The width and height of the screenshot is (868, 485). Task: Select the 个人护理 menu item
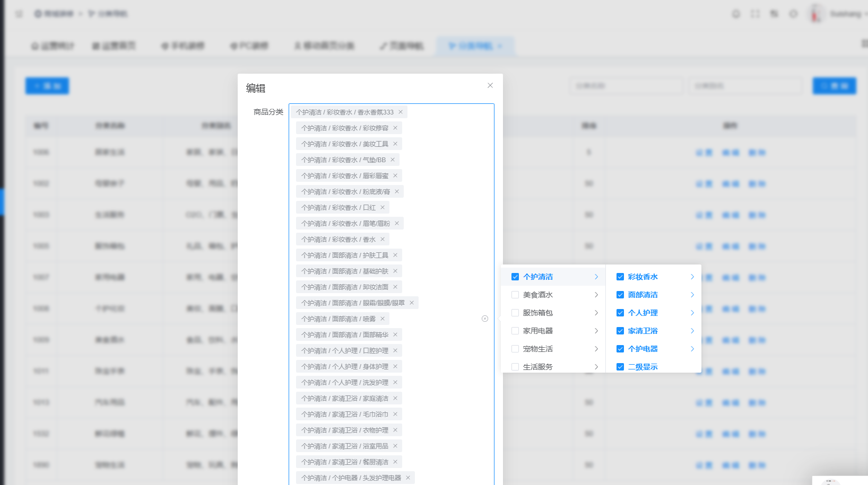654,313
